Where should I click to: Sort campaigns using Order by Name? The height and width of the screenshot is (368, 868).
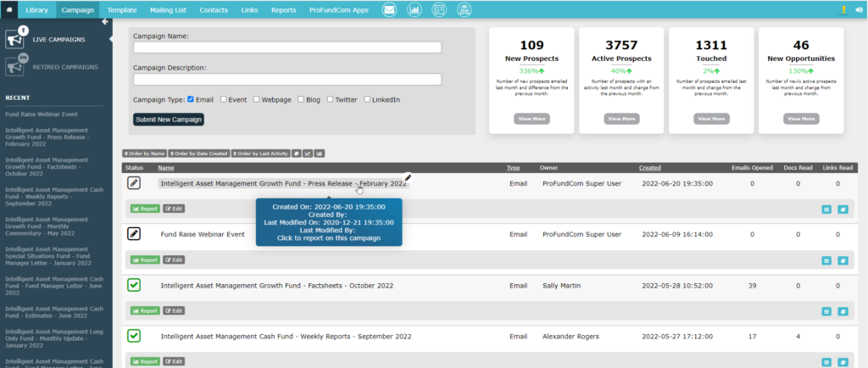143,153
